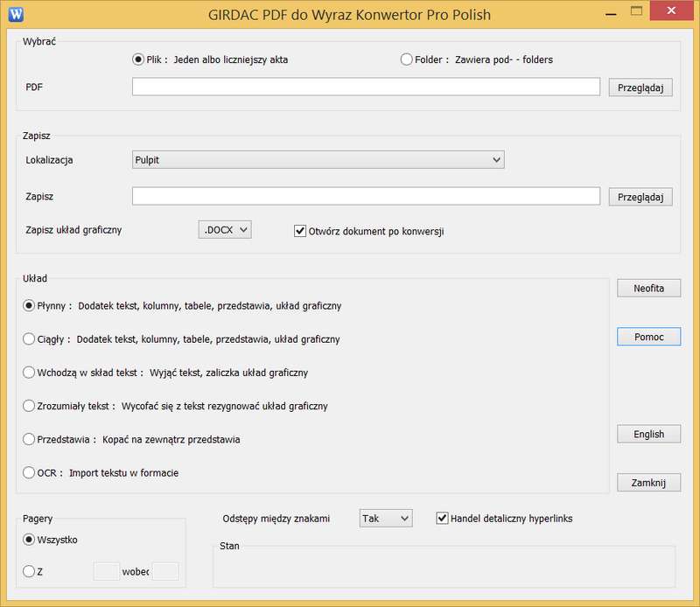Open help with the Pomoc button

648,337
